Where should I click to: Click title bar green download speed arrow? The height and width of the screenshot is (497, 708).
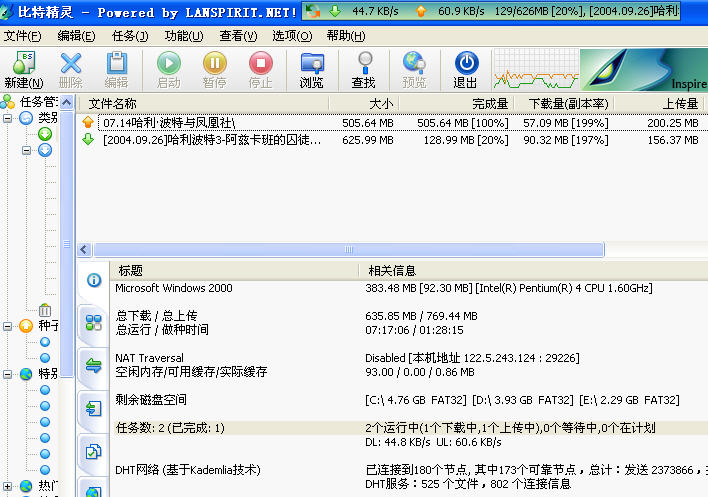(x=335, y=11)
